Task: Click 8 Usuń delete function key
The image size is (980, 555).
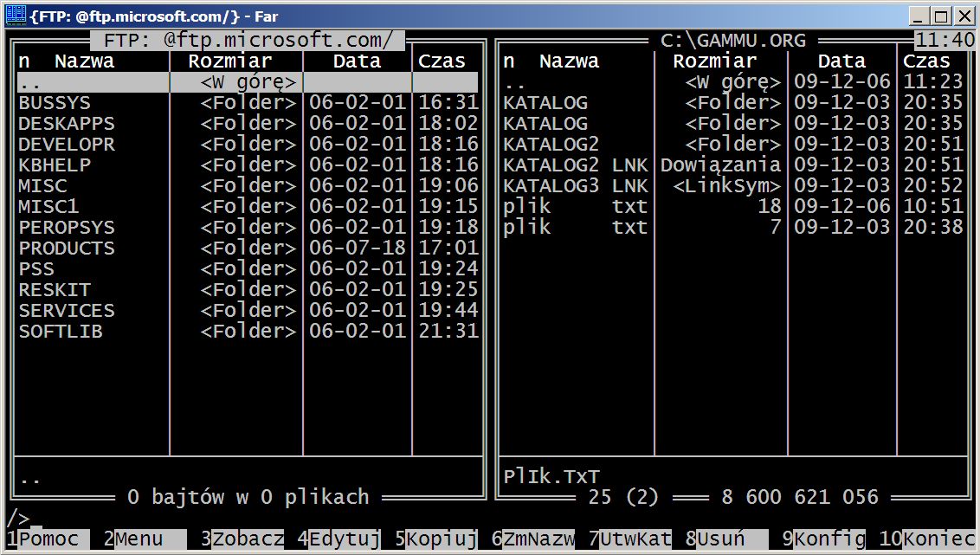Action: (x=727, y=539)
